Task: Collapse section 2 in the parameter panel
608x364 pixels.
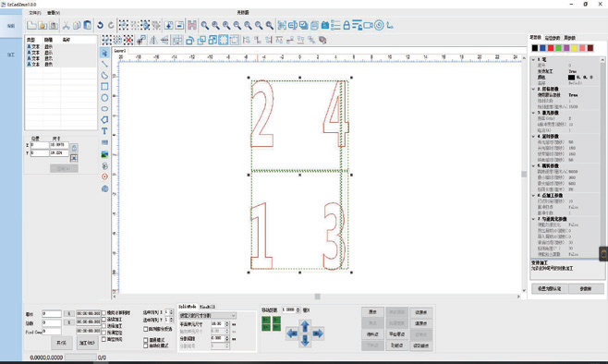Action: tap(533, 90)
